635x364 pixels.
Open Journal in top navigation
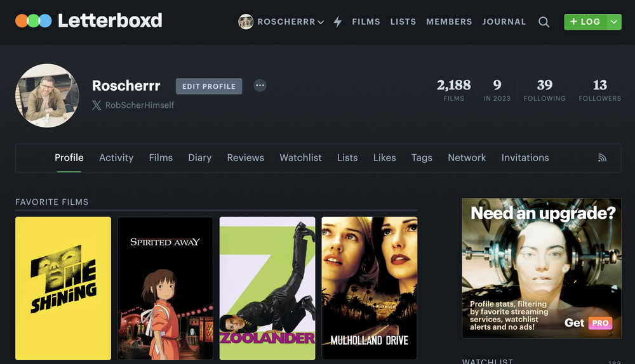point(504,22)
